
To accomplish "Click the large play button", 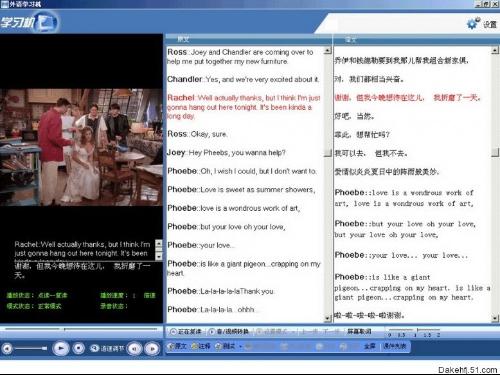I will tap(61, 348).
